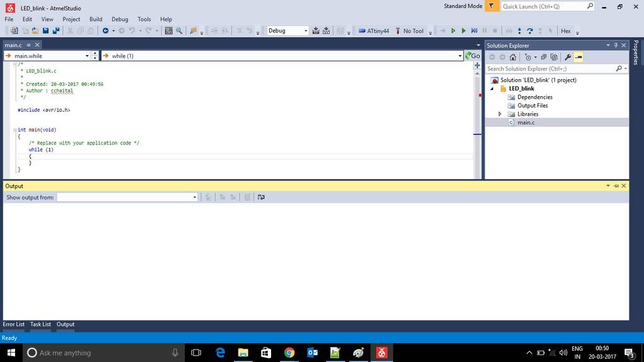
Task: Open the Properties side tab
Action: coord(636,52)
